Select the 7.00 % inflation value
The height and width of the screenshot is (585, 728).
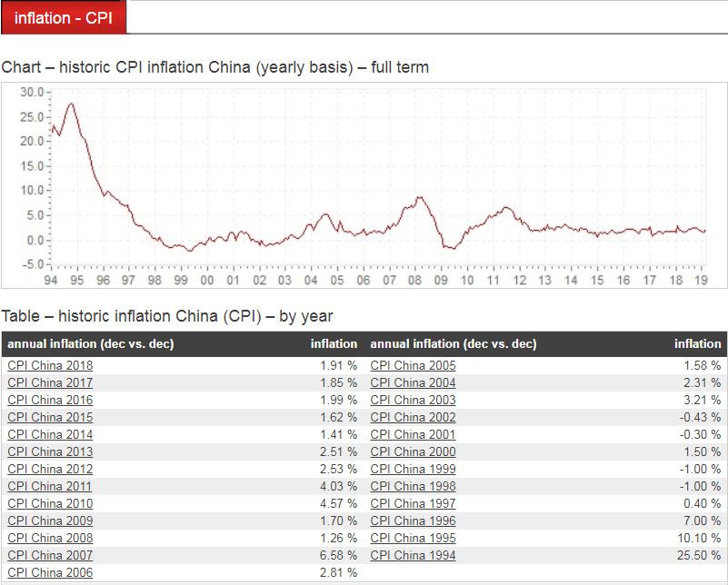[702, 521]
